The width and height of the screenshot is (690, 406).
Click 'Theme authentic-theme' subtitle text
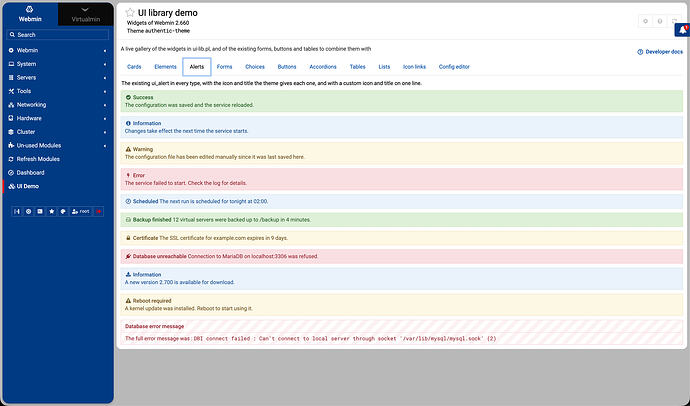(158, 31)
